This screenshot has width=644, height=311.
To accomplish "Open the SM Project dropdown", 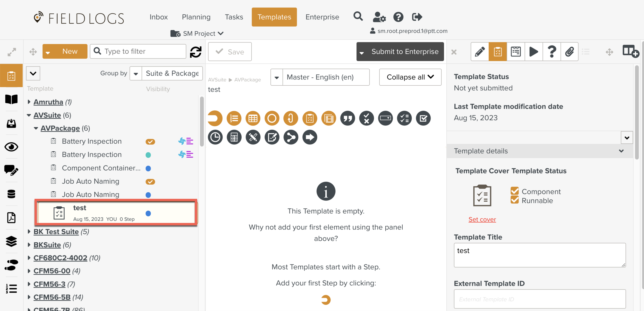I will click(x=197, y=34).
